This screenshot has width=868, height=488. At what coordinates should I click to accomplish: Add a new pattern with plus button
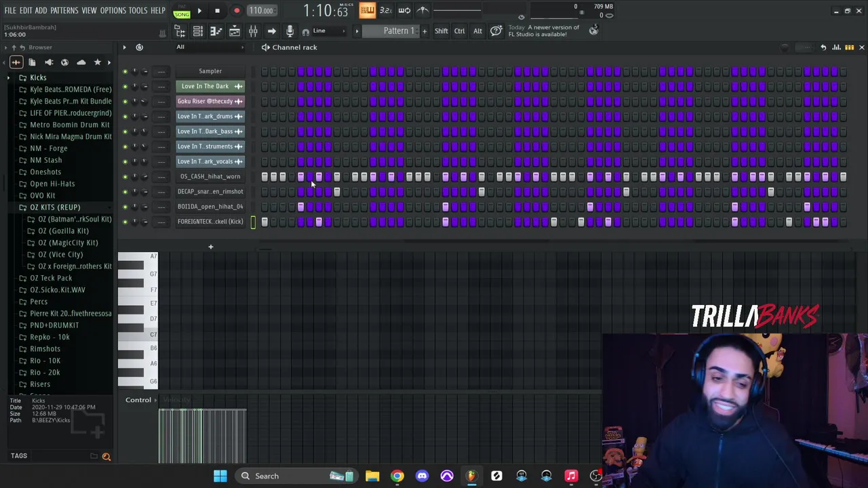point(425,31)
